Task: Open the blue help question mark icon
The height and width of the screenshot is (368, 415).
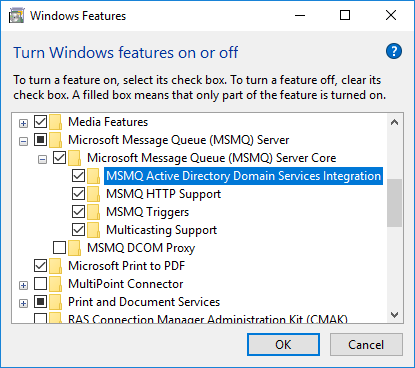Action: pos(394,51)
